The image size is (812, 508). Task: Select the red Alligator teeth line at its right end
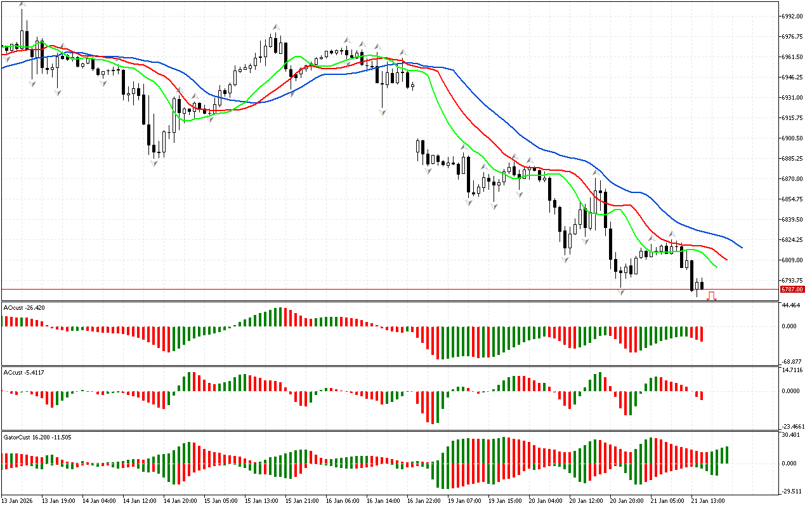(726, 258)
